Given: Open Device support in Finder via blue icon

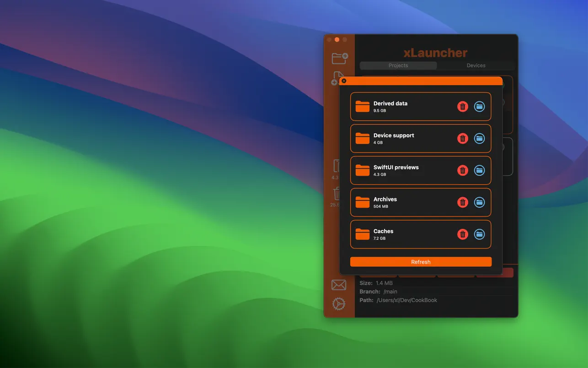Looking at the screenshot, I should point(479,138).
